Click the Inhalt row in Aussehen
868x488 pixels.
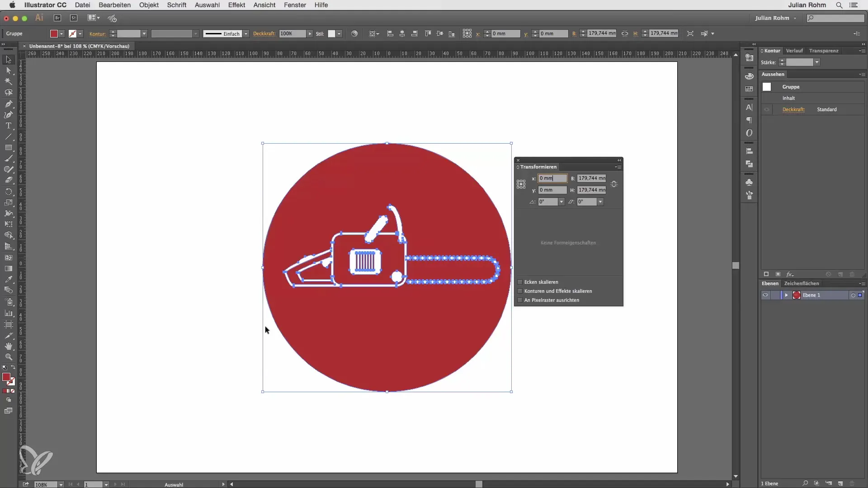click(x=812, y=98)
